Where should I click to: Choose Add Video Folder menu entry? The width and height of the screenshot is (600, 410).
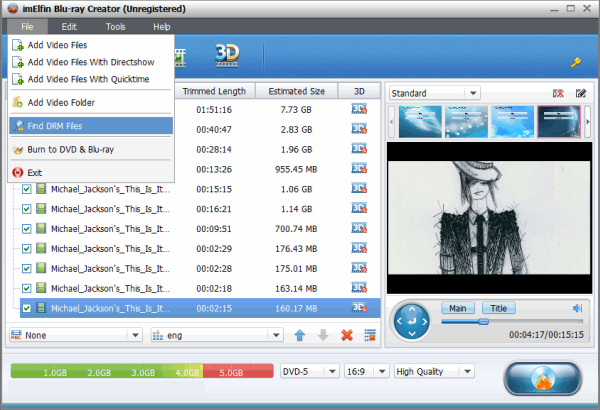[x=91, y=103]
